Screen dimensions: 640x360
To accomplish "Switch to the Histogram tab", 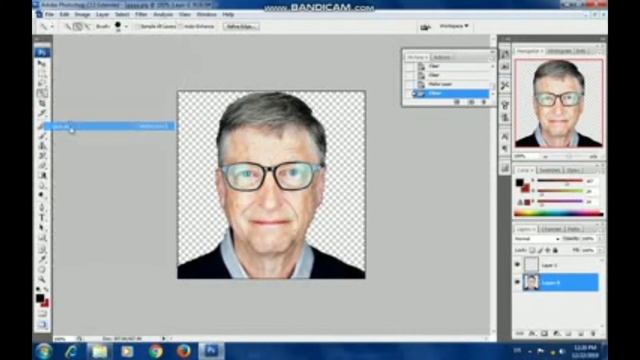I will [559, 51].
